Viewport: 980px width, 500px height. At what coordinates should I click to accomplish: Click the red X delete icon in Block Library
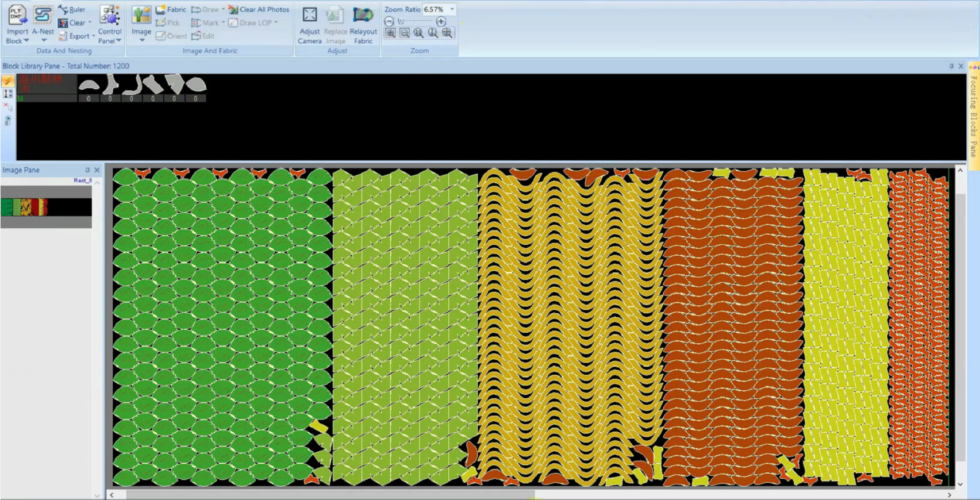pos(8,107)
